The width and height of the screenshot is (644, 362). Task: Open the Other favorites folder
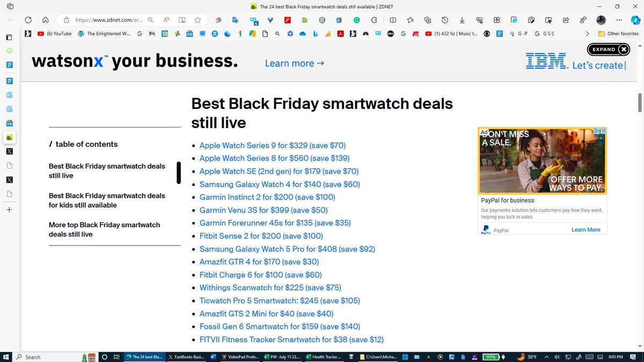(x=618, y=33)
